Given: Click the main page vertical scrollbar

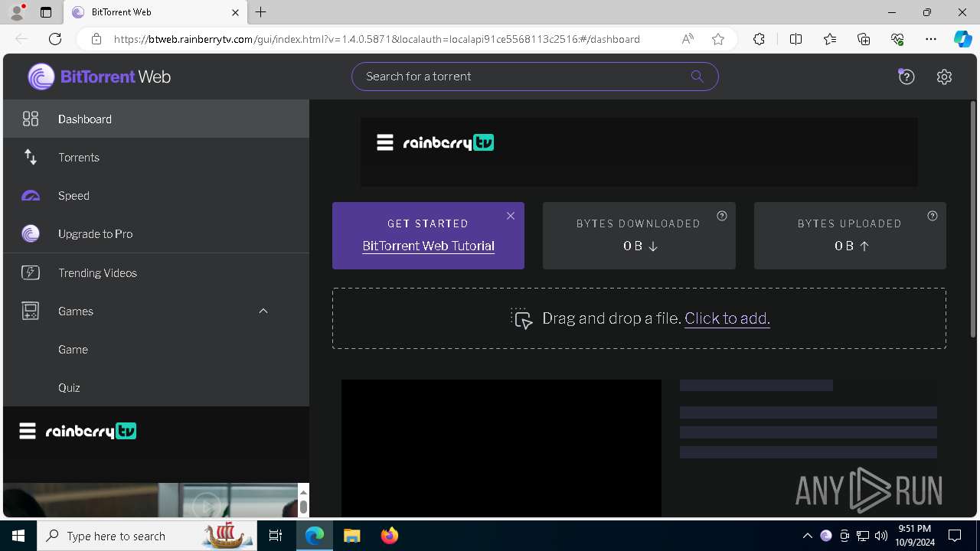Looking at the screenshot, I should (974, 220).
